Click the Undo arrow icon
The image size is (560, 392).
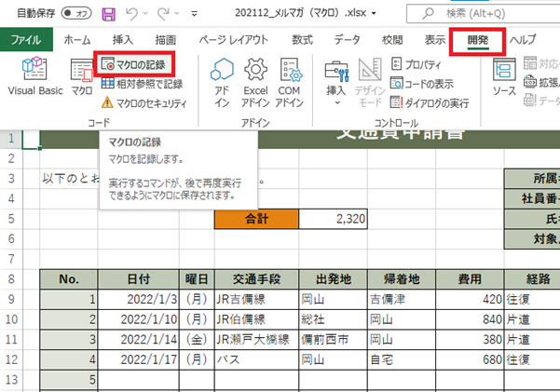[131, 14]
